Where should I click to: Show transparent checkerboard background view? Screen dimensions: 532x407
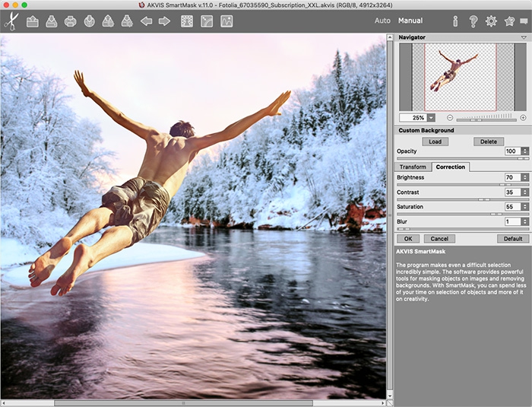[187, 21]
